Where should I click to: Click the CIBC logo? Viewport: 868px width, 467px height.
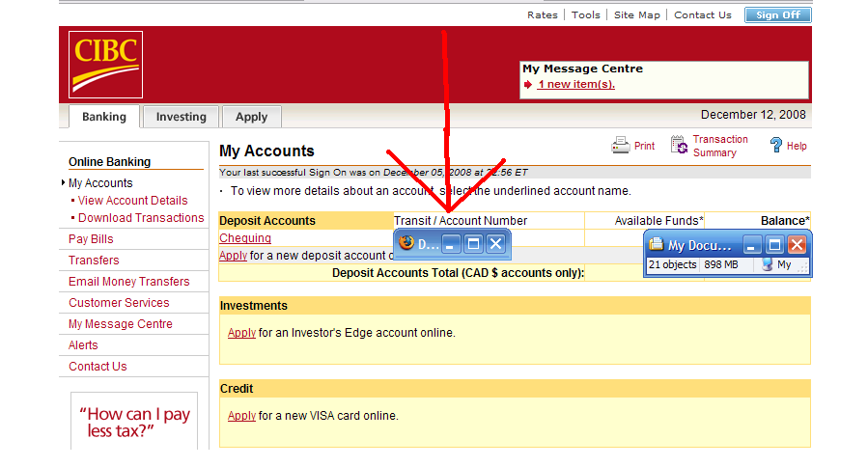tap(106, 65)
